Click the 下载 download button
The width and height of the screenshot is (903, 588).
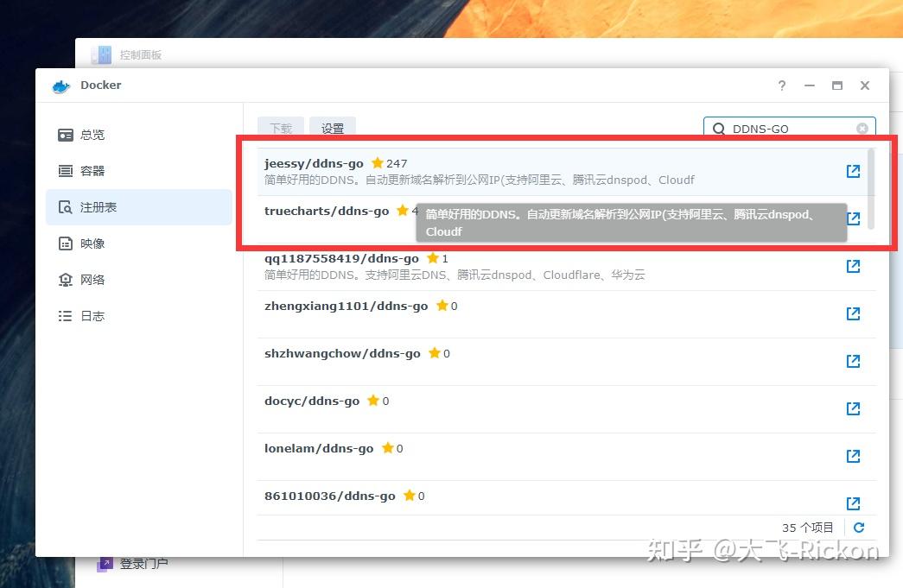pos(280,128)
